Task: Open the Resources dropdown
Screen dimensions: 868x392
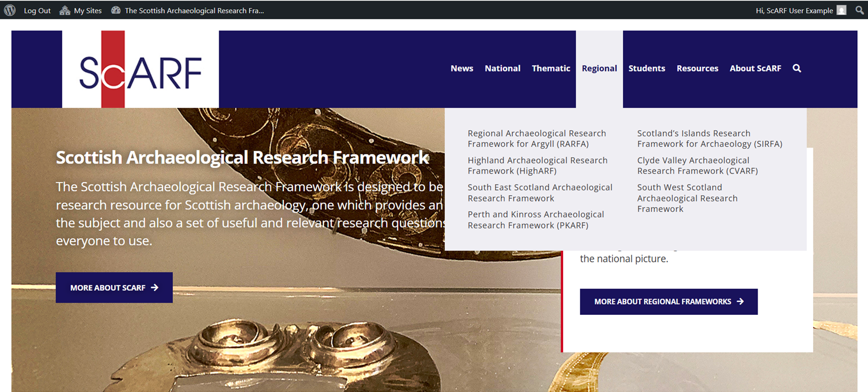Action: [x=697, y=68]
